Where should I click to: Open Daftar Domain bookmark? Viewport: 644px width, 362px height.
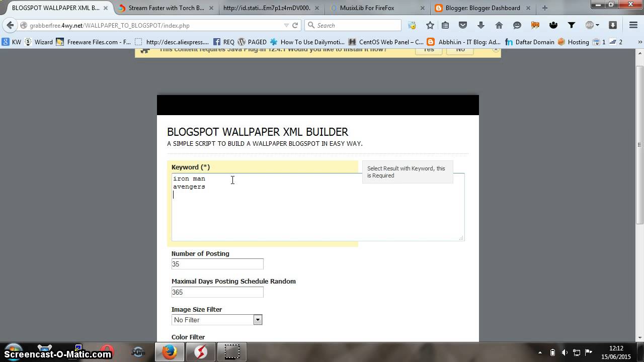click(530, 42)
